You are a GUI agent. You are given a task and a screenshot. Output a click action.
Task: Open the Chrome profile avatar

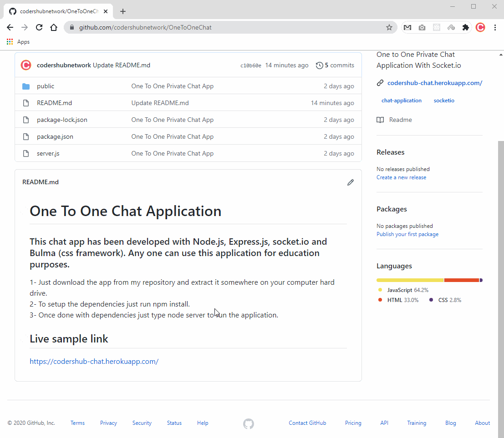pos(480,28)
